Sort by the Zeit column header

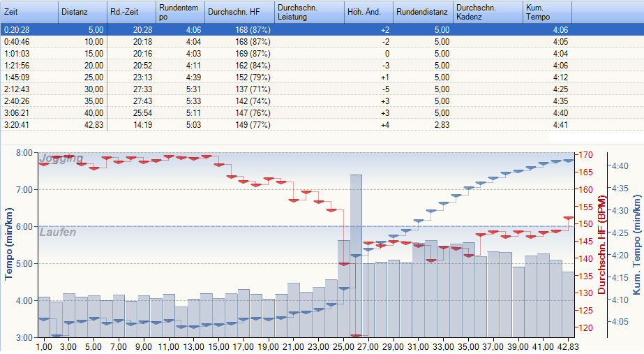click(29, 12)
